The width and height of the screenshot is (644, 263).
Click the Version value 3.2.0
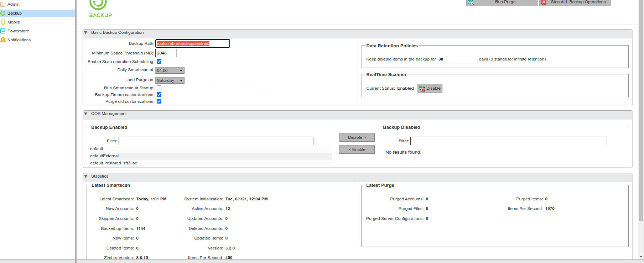(x=230, y=248)
